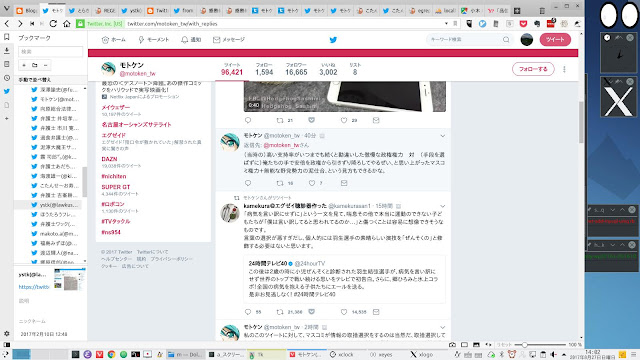This screenshot has height=360, width=640.
Task: Open Twitter Notifications navigation item
Action: click(191, 40)
